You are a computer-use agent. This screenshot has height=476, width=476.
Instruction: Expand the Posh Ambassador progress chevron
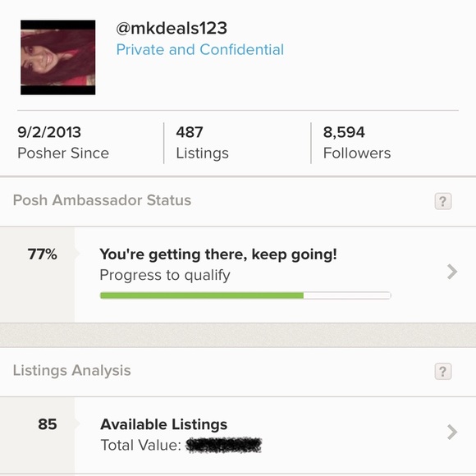452,272
